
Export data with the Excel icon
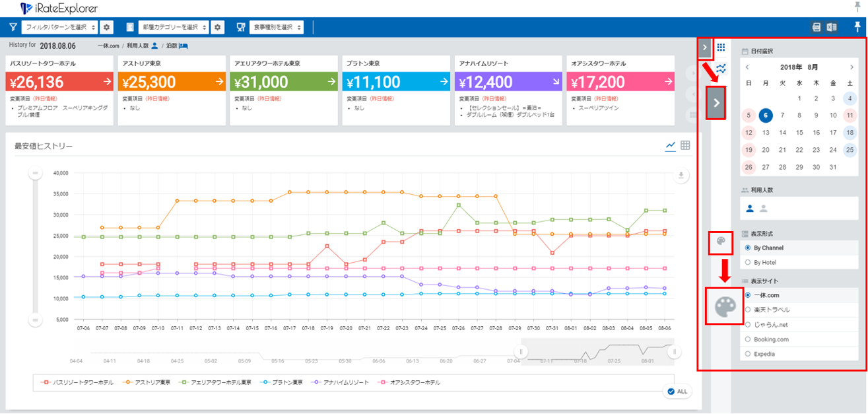click(x=832, y=27)
